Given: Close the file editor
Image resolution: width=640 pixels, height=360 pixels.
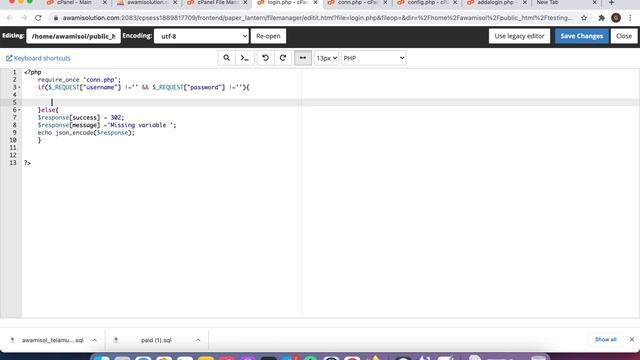Looking at the screenshot, I should pyautogui.click(x=624, y=36).
